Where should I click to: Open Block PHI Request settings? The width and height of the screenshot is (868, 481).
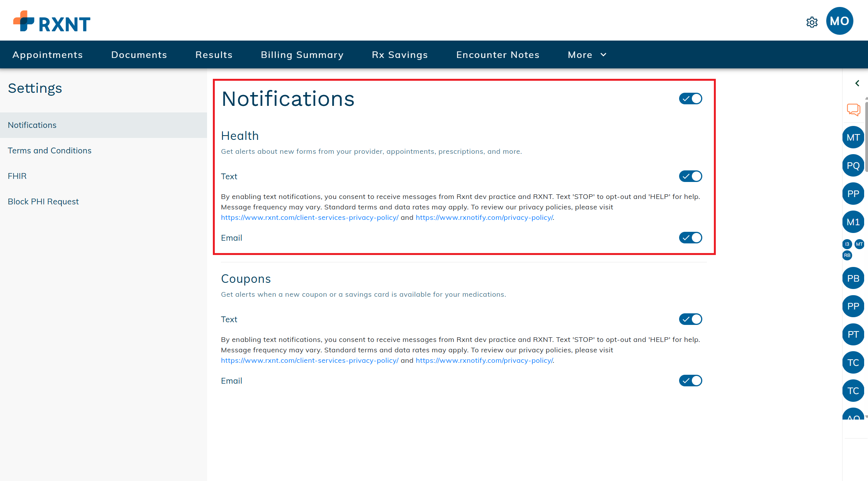43,201
